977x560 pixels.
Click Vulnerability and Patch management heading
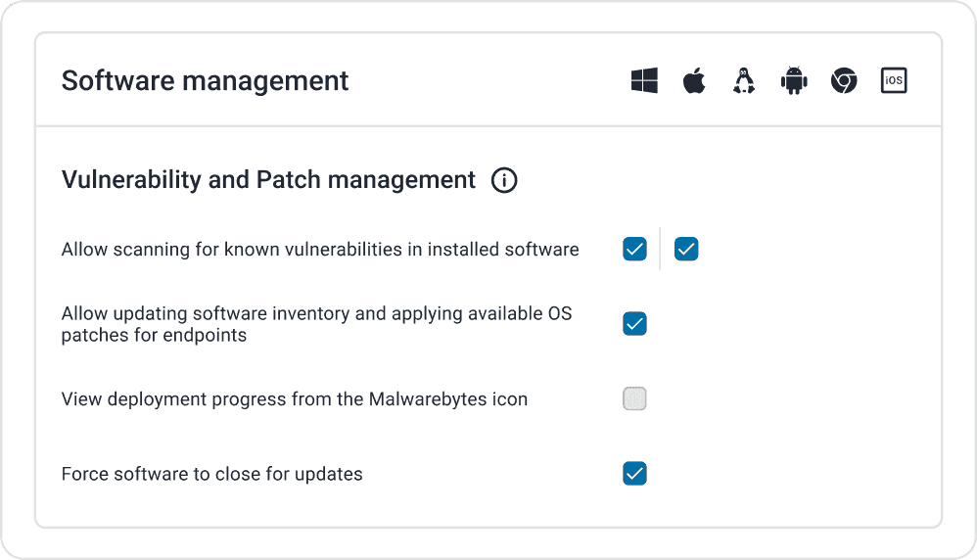(x=268, y=180)
